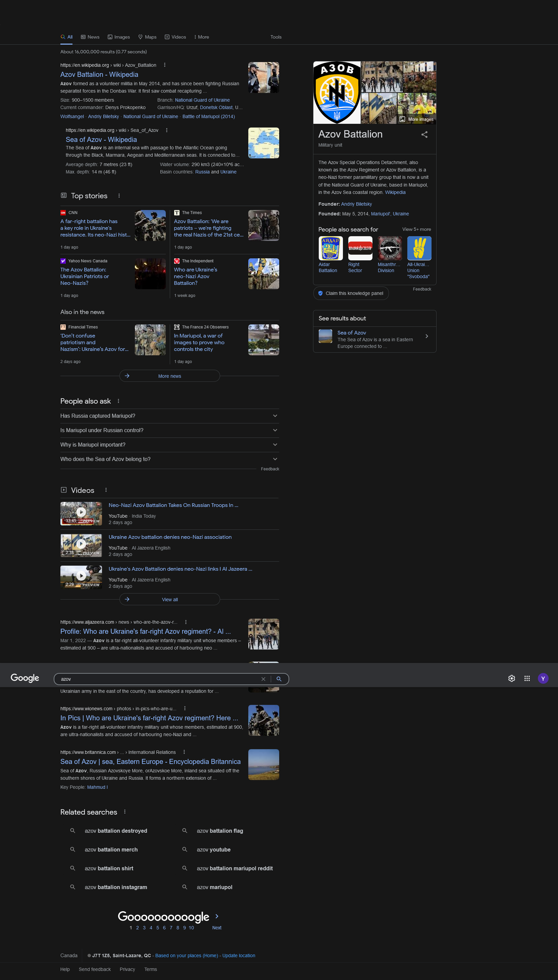Image resolution: width=558 pixels, height=980 pixels.
Task: Share the Azov Battalion knowledge panel
Action: (x=424, y=135)
